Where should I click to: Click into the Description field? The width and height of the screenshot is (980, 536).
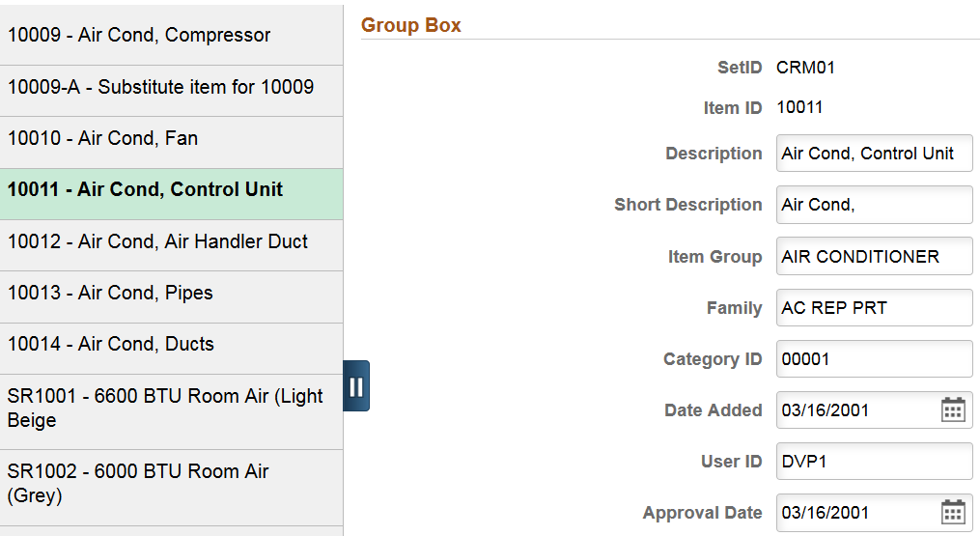point(873,154)
